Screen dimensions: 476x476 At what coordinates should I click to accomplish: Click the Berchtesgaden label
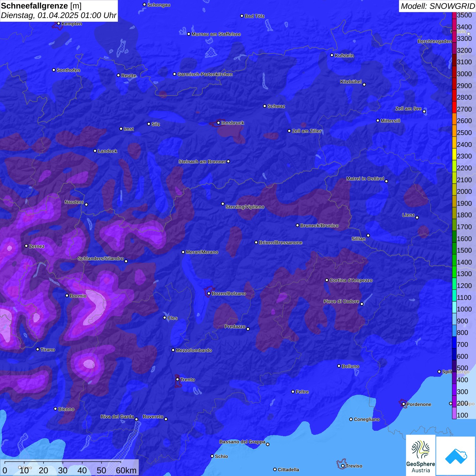coord(435,41)
